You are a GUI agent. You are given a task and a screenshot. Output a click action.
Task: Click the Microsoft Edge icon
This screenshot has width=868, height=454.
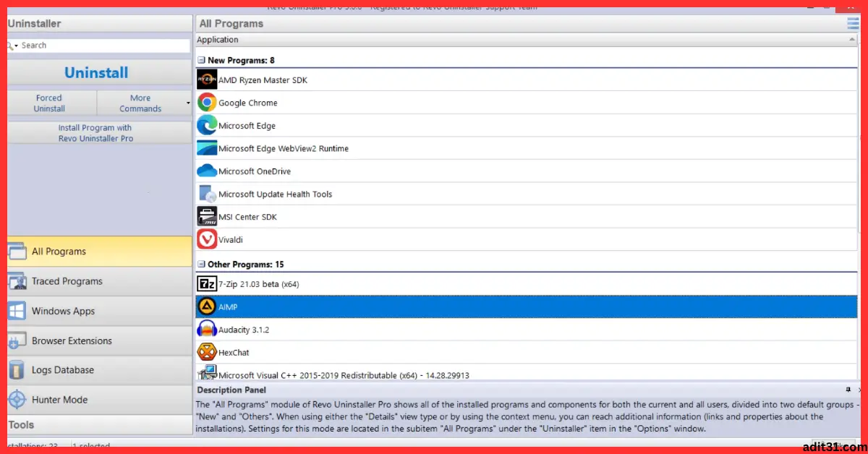(207, 125)
